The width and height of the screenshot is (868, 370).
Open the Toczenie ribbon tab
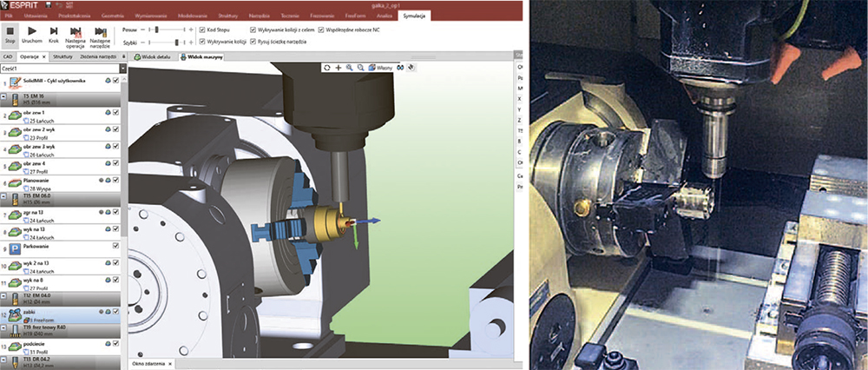[290, 17]
